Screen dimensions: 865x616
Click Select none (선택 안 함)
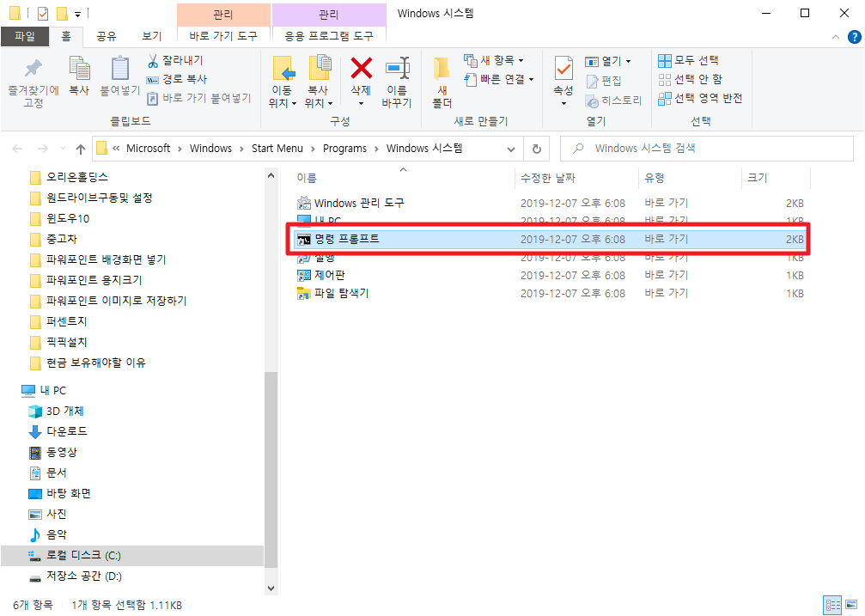(690, 80)
